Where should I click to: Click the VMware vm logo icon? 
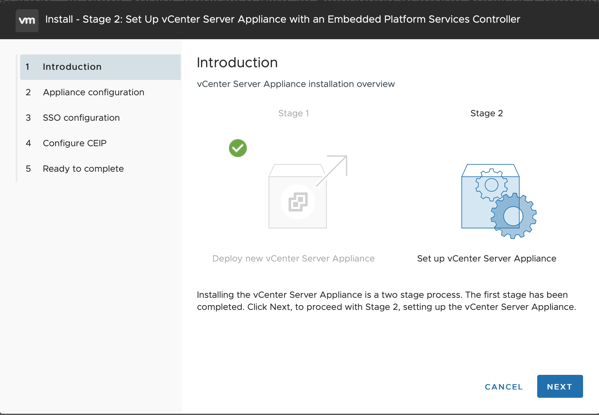click(27, 20)
